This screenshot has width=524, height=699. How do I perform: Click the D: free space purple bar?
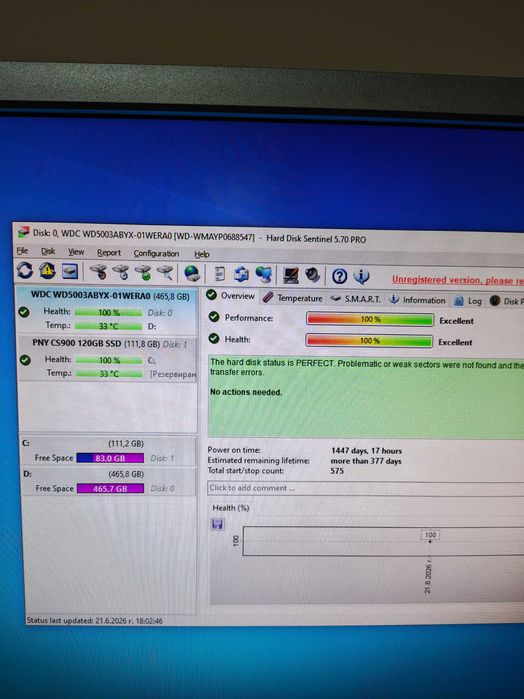coord(110,488)
